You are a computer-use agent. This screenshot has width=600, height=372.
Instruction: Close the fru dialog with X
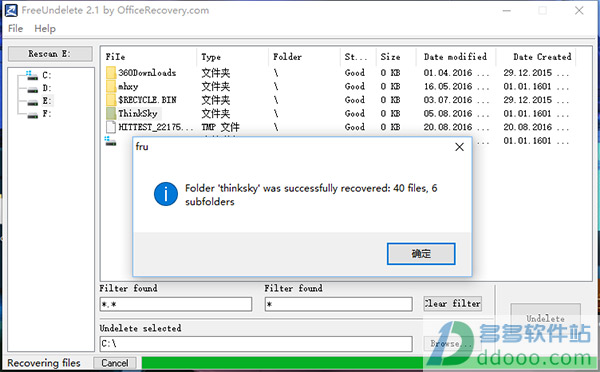click(x=459, y=147)
